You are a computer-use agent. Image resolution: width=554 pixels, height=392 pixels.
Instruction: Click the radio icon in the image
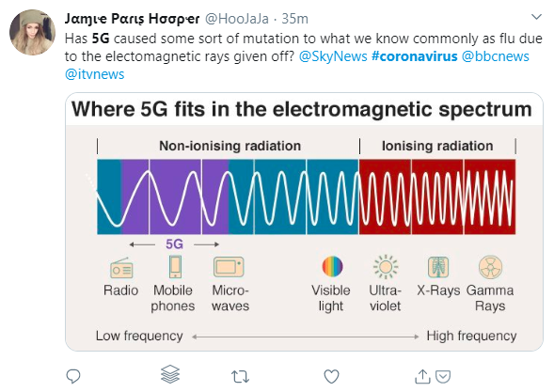(x=121, y=268)
